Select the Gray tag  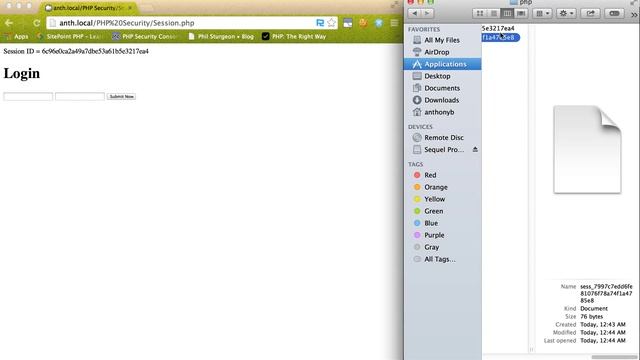442,247
